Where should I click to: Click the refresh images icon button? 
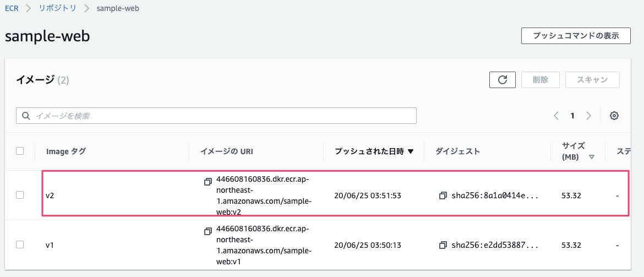click(x=502, y=80)
